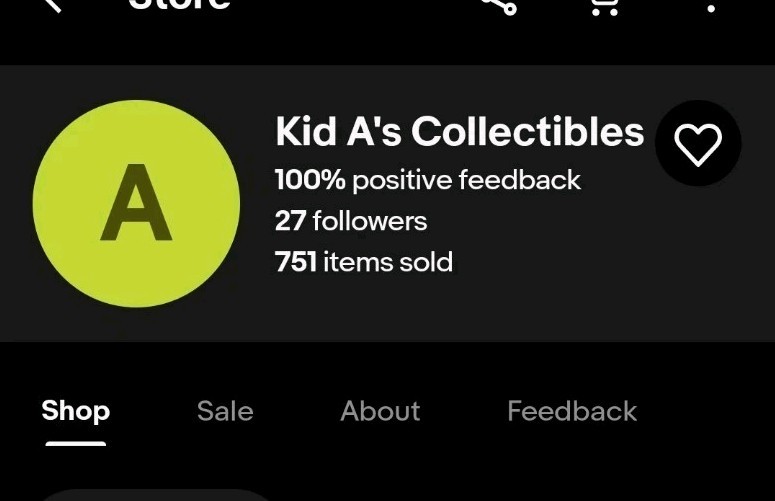Screen dimensions: 775x501
Task: Share this store using the share icon
Action: 498,5
